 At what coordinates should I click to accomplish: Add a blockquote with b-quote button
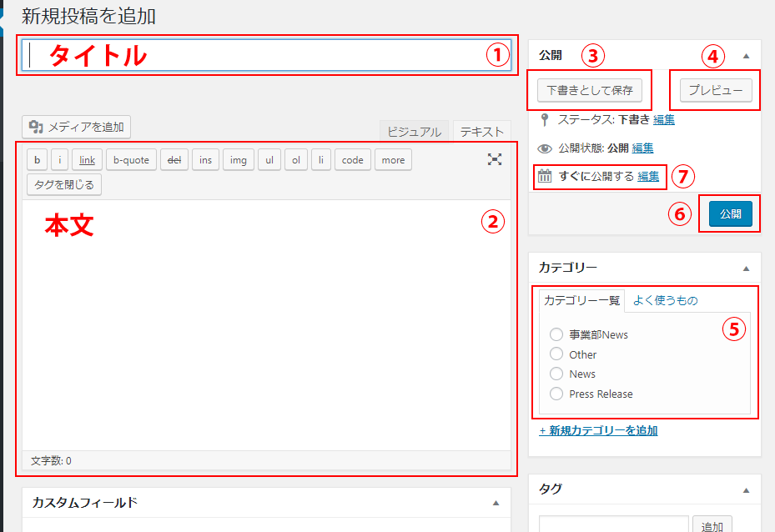[131, 159]
